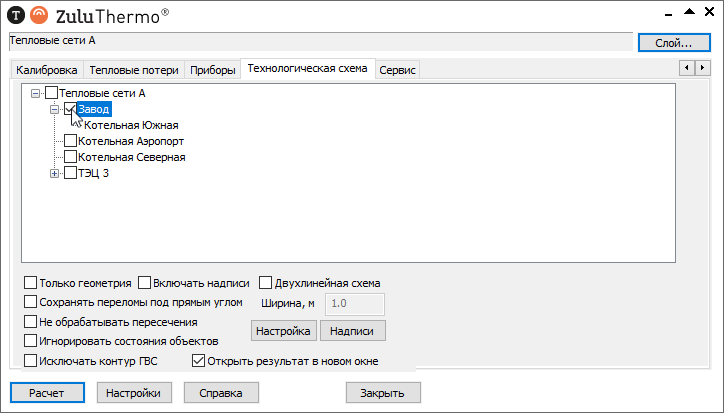Select the ТЭЦ 3 tree row
This screenshot has height=413, width=724.
(94, 173)
